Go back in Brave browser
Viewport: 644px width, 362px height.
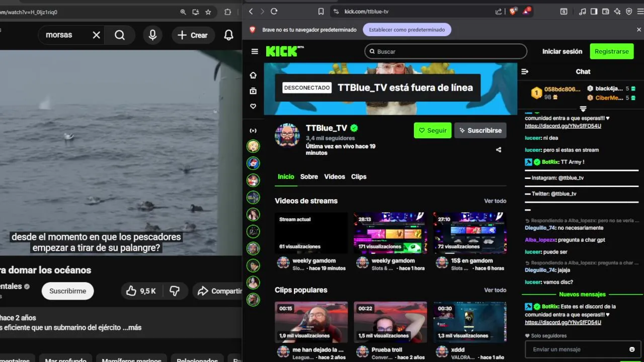[x=251, y=11]
